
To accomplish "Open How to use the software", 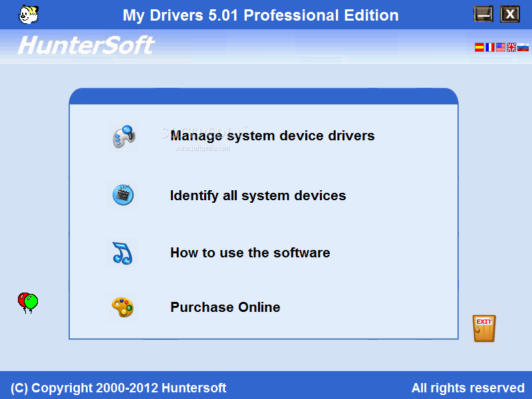I will [x=250, y=253].
